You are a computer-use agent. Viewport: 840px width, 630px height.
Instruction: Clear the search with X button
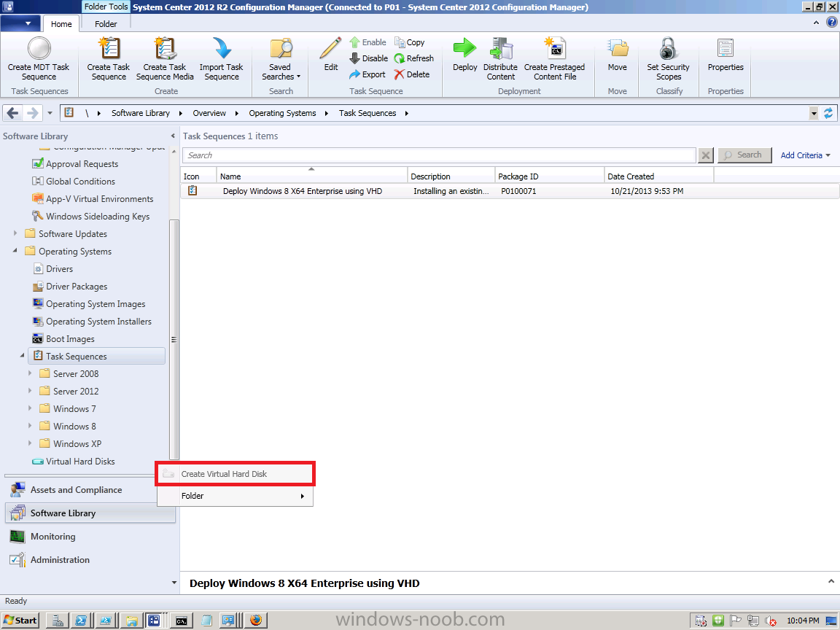[706, 155]
